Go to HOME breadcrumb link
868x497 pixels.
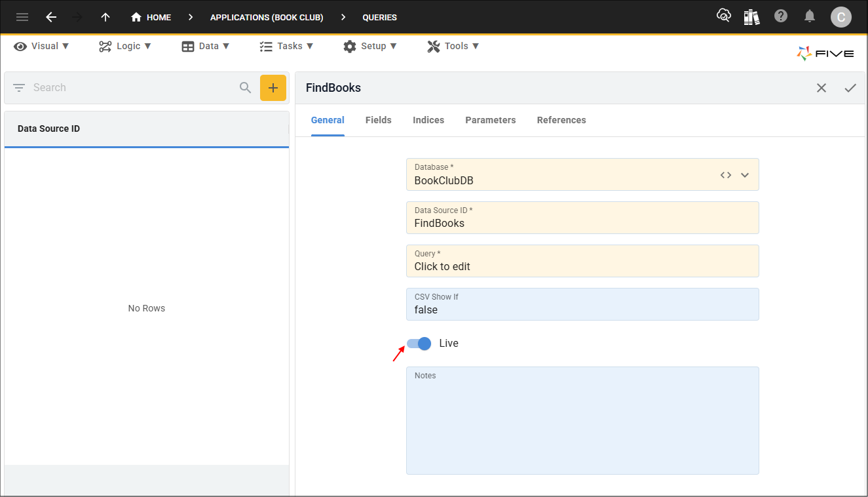pos(151,18)
